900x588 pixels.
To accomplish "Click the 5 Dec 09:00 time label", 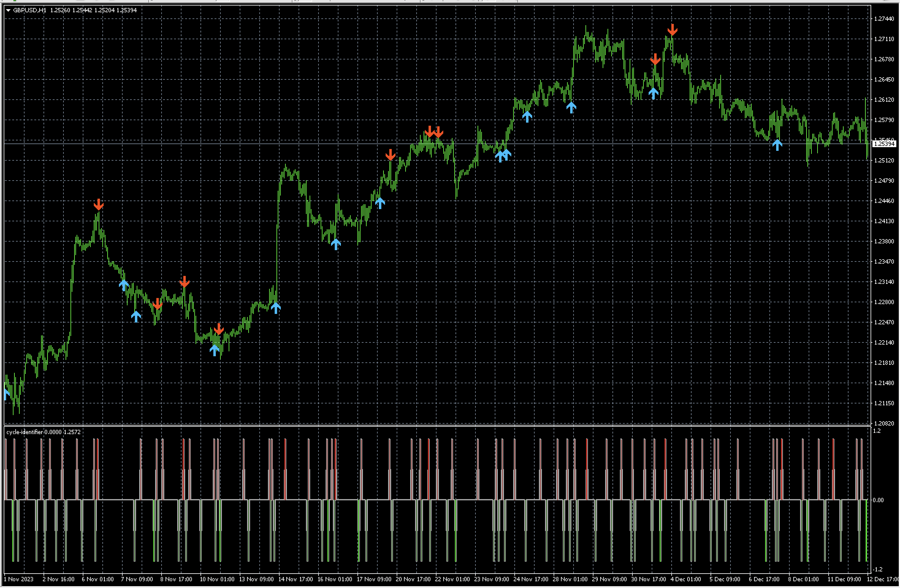I will [725, 579].
